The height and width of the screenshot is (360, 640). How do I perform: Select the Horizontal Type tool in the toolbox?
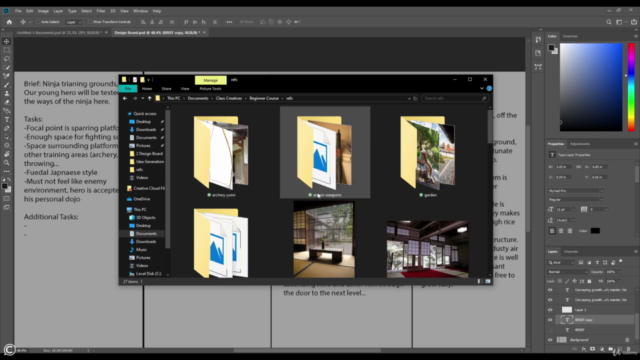[x=7, y=120]
